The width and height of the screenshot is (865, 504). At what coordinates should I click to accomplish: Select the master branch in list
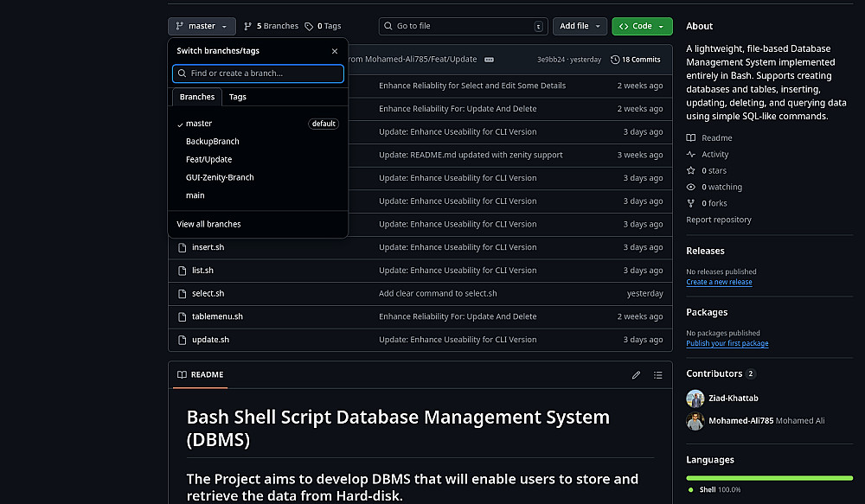[199, 124]
